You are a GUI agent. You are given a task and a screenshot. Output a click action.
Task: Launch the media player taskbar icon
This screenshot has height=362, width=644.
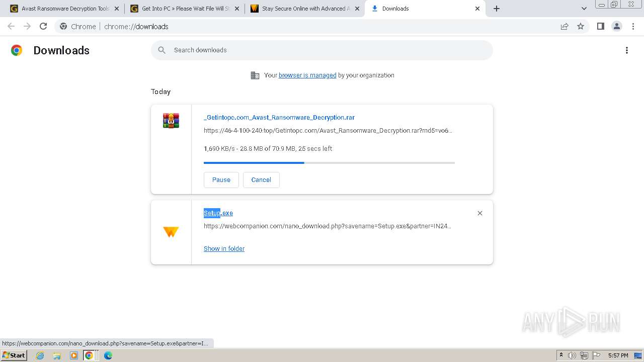click(x=74, y=355)
